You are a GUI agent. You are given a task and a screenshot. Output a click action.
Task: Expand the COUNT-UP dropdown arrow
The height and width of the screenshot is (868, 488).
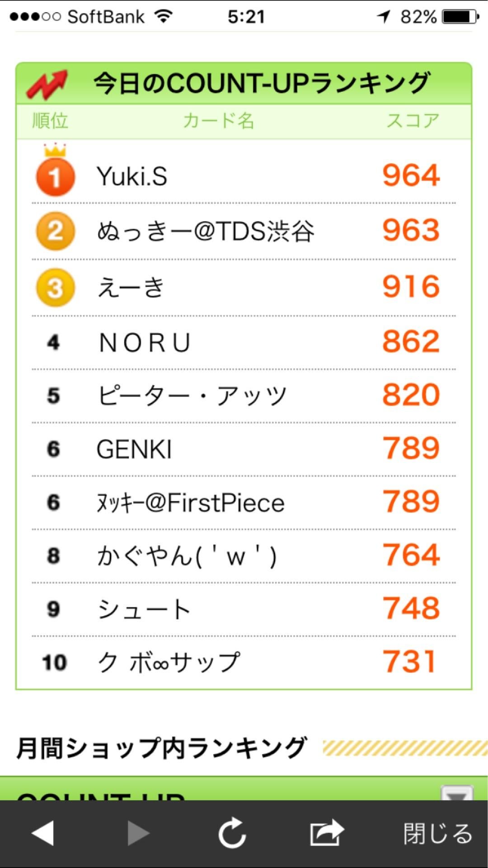point(456,793)
